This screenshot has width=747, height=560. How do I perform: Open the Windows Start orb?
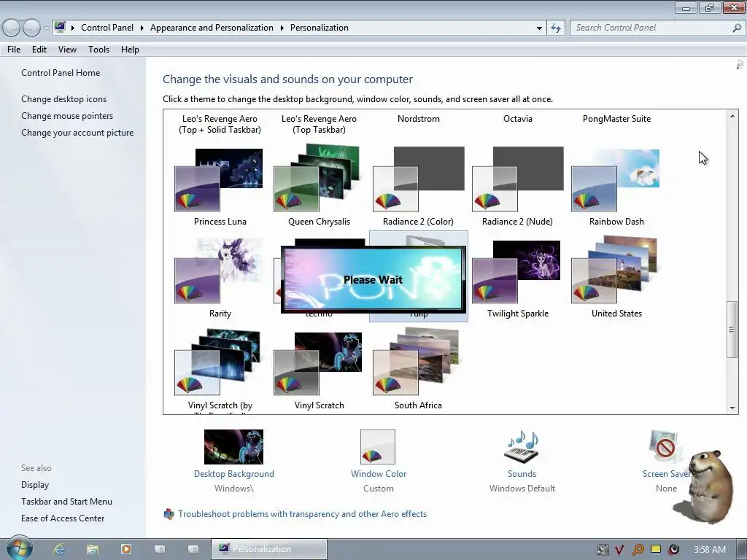pyautogui.click(x=20, y=548)
